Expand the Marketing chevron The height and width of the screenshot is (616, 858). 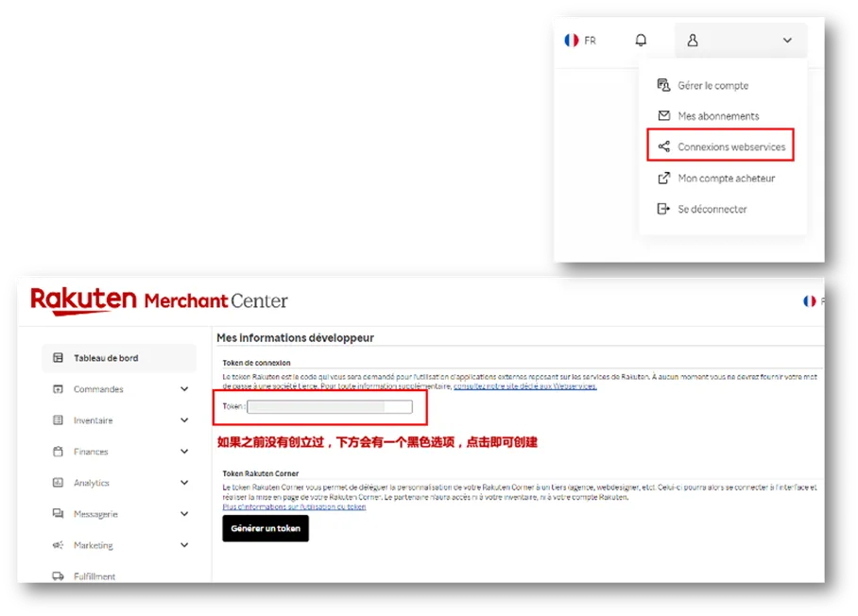pyautogui.click(x=184, y=545)
